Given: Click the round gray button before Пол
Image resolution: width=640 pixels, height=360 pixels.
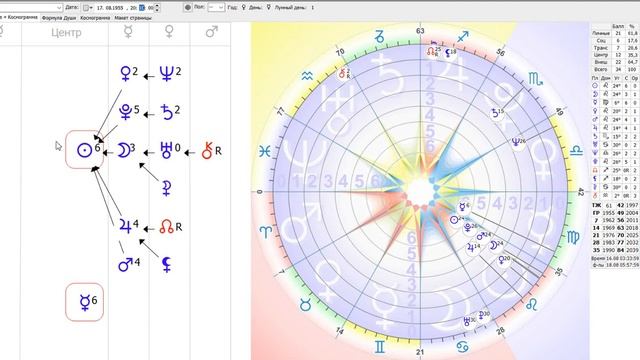Looking at the screenshot, I should pos(188,8).
